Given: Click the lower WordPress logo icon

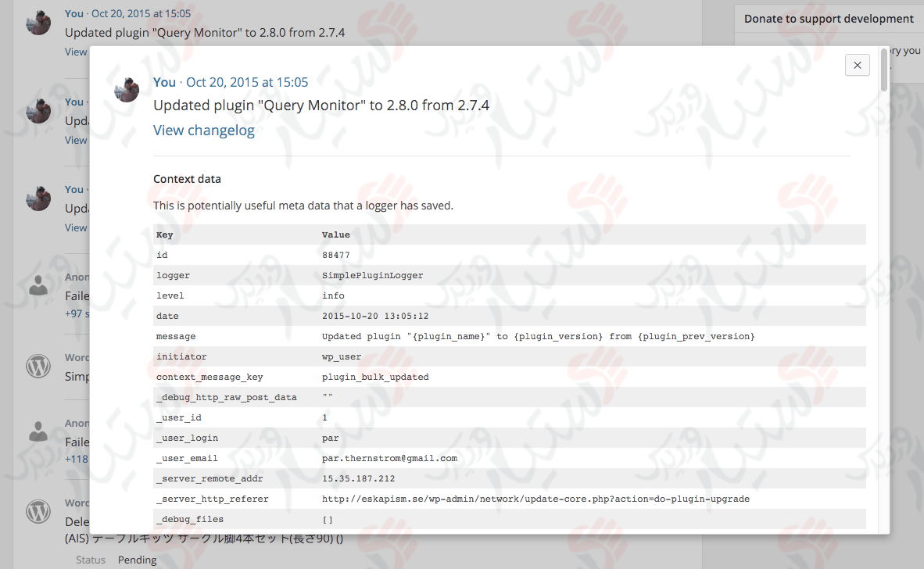Looking at the screenshot, I should [38, 511].
